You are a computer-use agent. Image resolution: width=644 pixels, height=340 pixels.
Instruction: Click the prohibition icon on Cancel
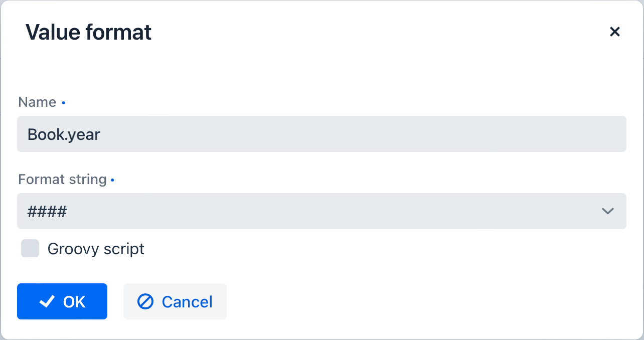tap(145, 301)
